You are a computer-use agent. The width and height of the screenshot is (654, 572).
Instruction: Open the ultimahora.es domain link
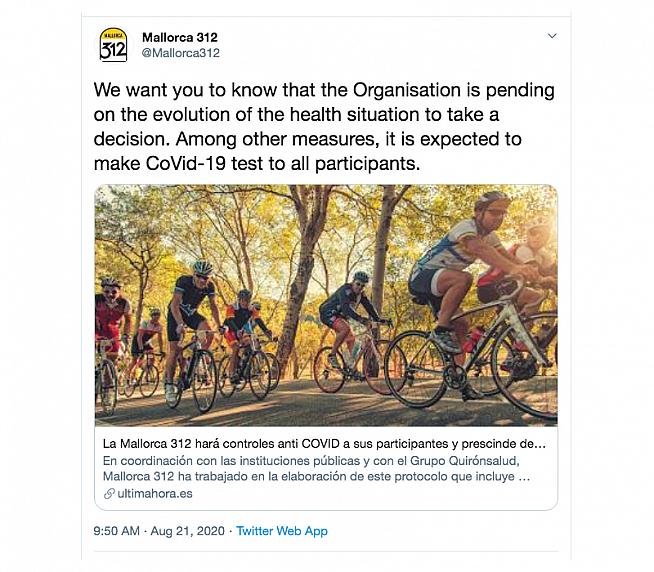tap(154, 494)
